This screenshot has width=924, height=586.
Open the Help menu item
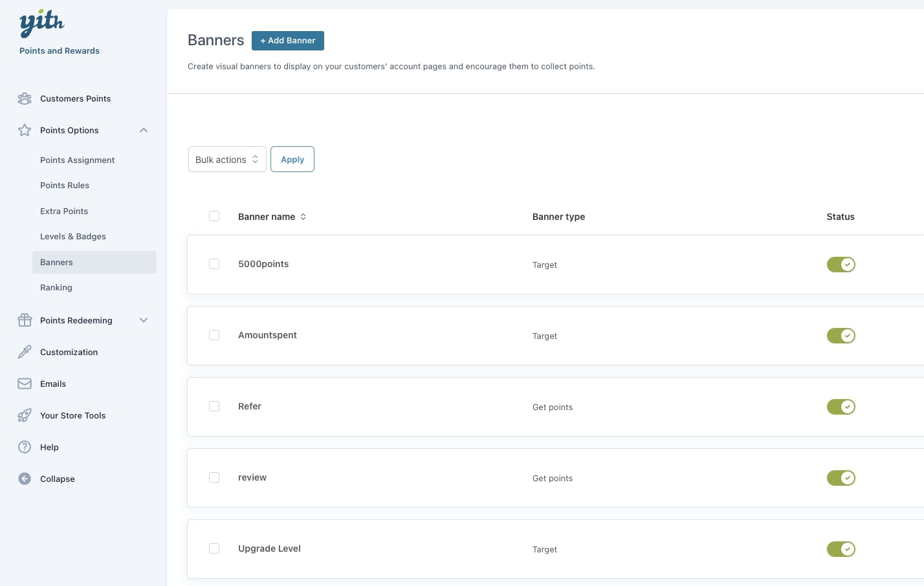[x=49, y=447]
